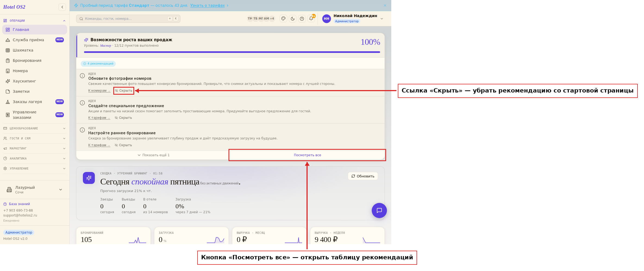644x271 pixels.
Task: Open the notifications bell
Action: [x=311, y=19]
